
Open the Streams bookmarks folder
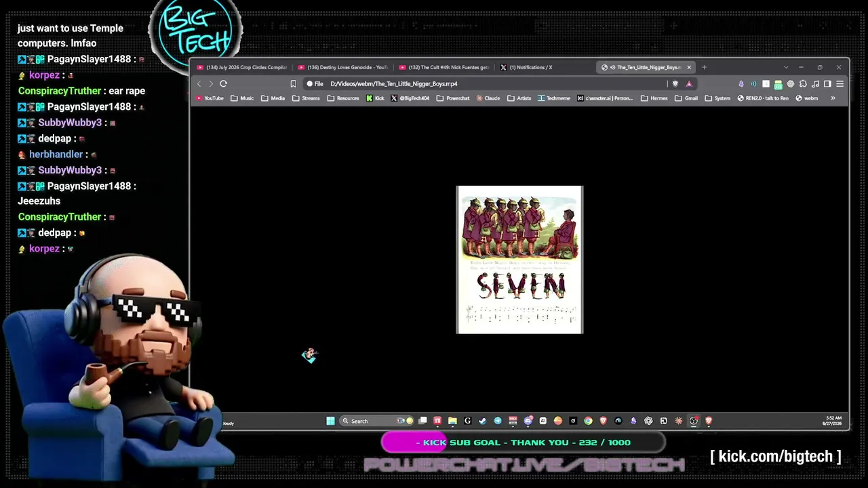(x=306, y=98)
